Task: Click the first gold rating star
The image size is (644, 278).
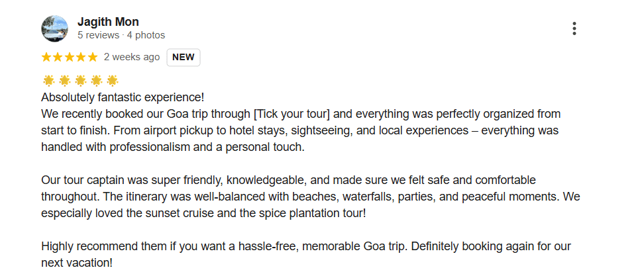Action: [47, 57]
